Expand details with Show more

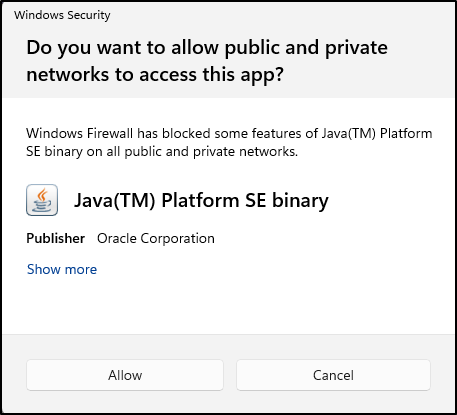(62, 269)
